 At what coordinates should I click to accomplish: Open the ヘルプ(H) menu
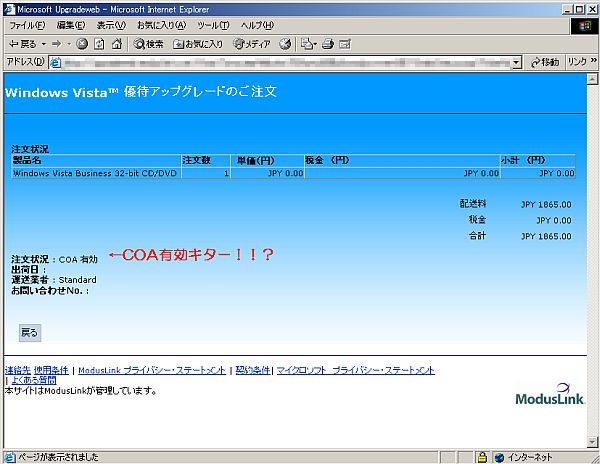(257, 25)
